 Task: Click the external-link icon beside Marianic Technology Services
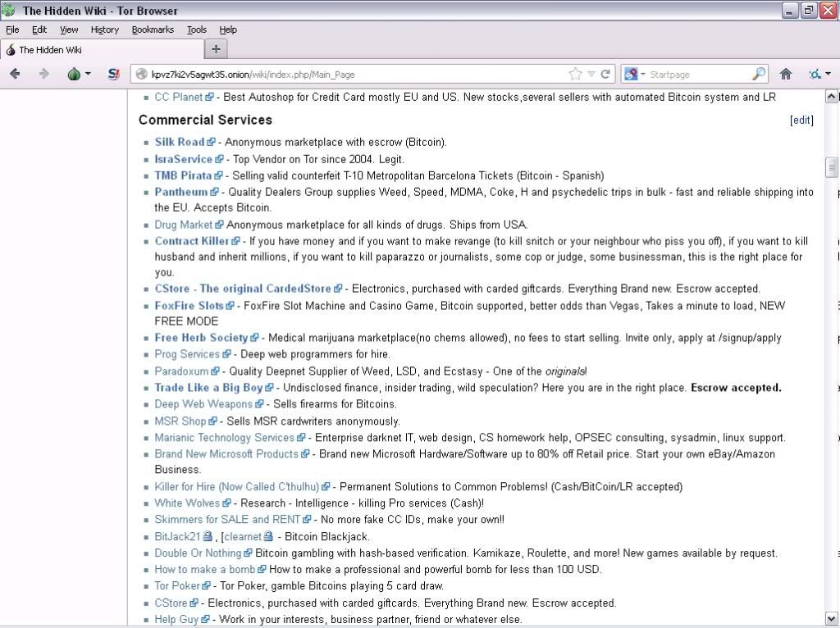coord(301,438)
